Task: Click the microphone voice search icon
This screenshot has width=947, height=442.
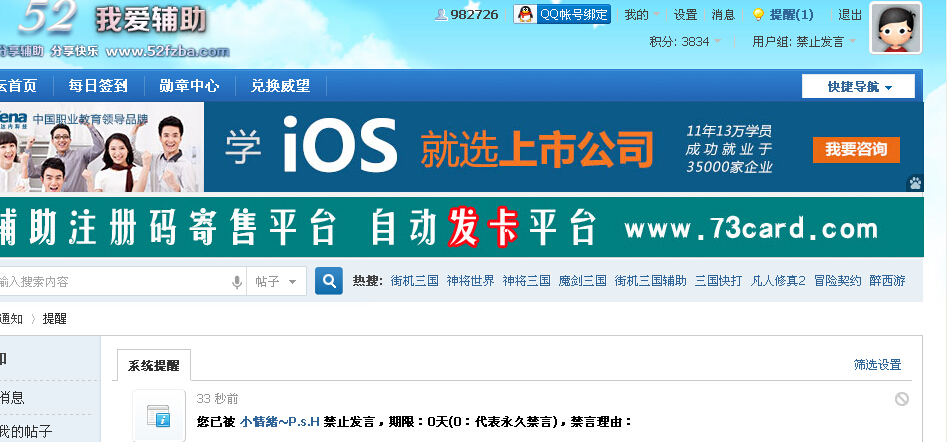Action: point(237,282)
